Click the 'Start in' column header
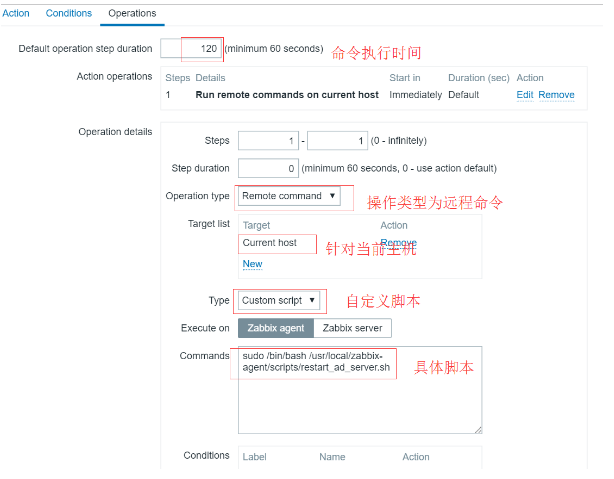This screenshot has width=614, height=479. coord(405,78)
